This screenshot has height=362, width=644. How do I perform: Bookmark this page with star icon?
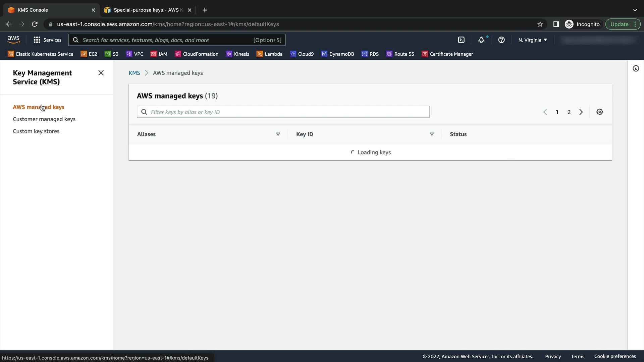[540, 24]
